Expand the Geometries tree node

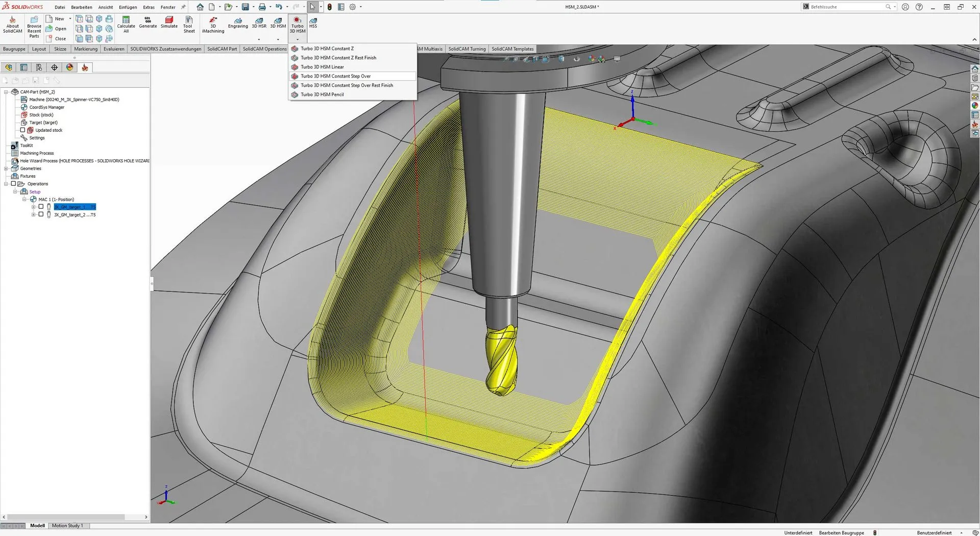coord(6,168)
